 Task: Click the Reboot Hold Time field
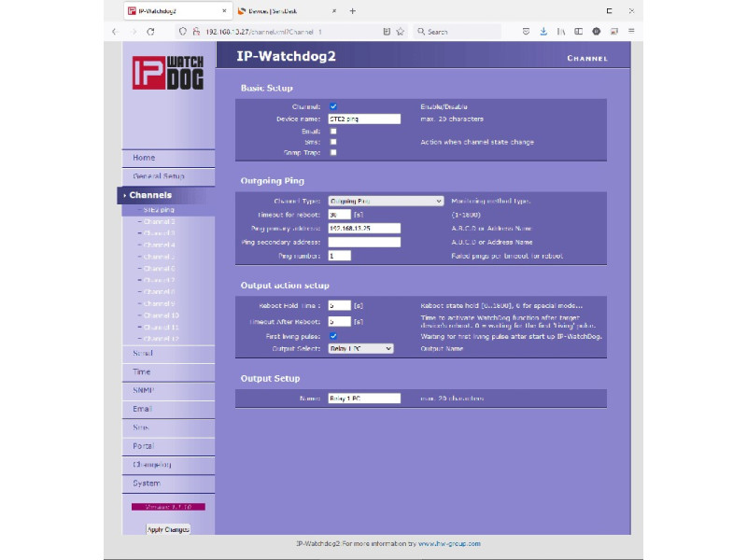(x=340, y=306)
